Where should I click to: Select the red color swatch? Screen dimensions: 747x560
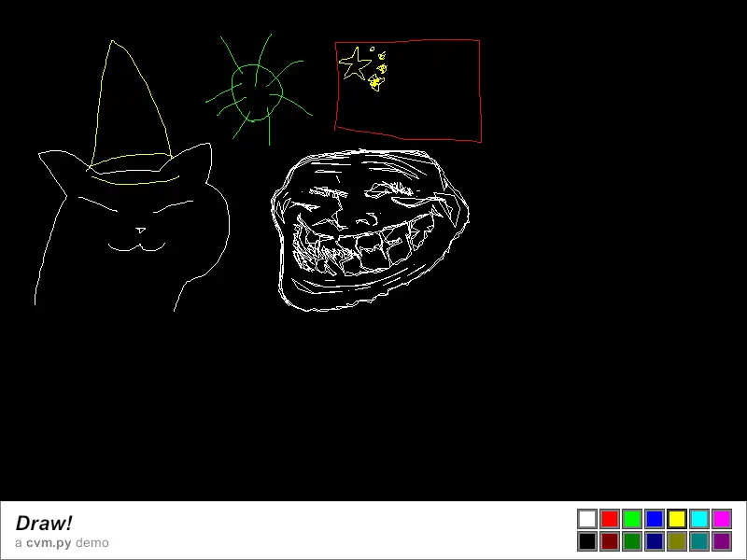(610, 519)
